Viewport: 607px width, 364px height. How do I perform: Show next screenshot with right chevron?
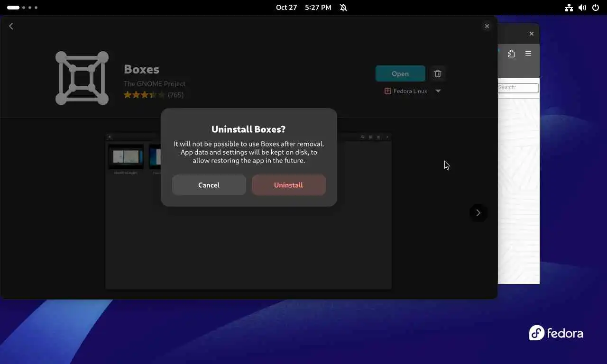click(x=478, y=213)
